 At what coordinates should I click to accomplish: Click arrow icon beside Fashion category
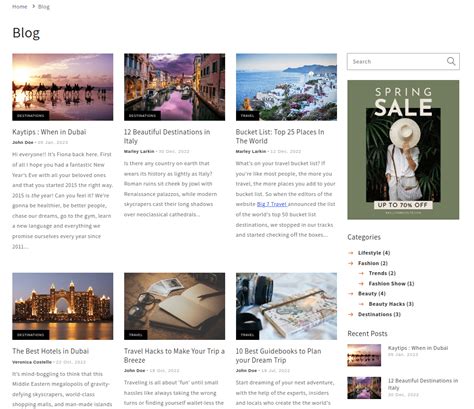350,263
